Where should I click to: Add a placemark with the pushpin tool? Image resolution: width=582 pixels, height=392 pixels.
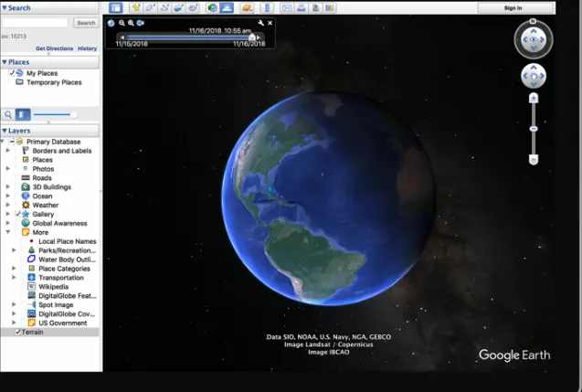[136, 8]
